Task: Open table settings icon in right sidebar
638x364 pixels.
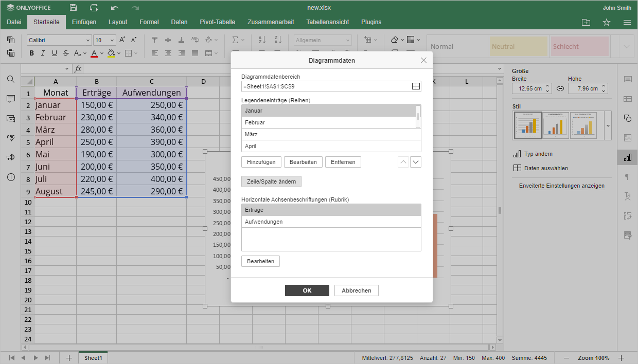Action: (x=628, y=99)
